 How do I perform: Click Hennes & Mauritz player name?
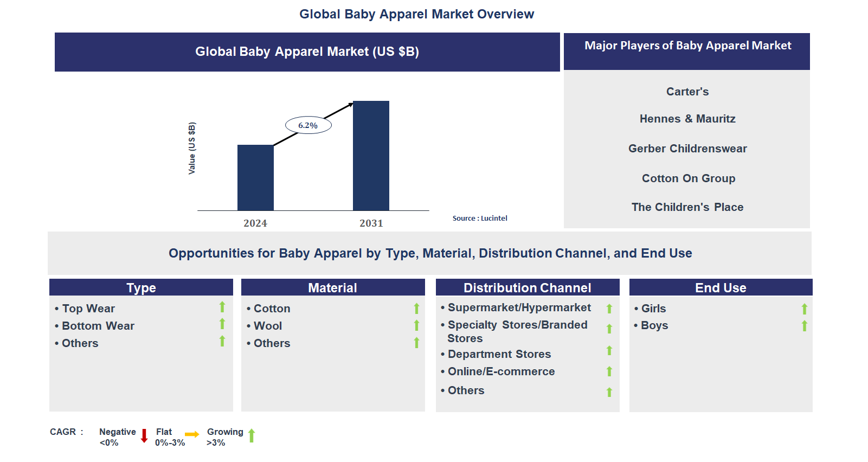coord(687,119)
